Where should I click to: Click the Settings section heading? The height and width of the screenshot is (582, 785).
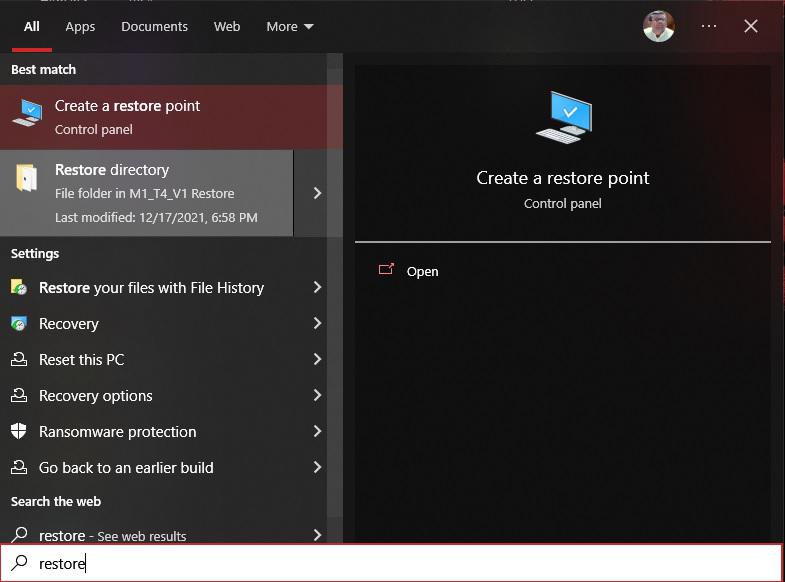point(35,254)
